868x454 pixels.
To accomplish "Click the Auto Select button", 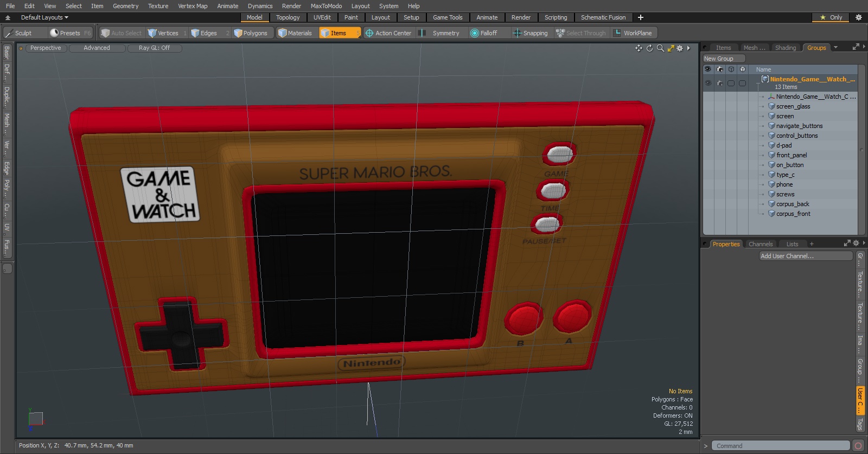I will click(121, 33).
